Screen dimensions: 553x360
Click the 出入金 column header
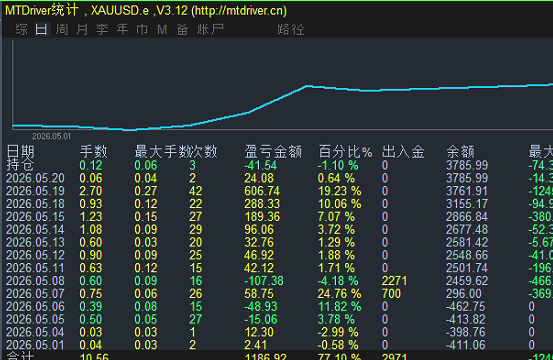403,152
